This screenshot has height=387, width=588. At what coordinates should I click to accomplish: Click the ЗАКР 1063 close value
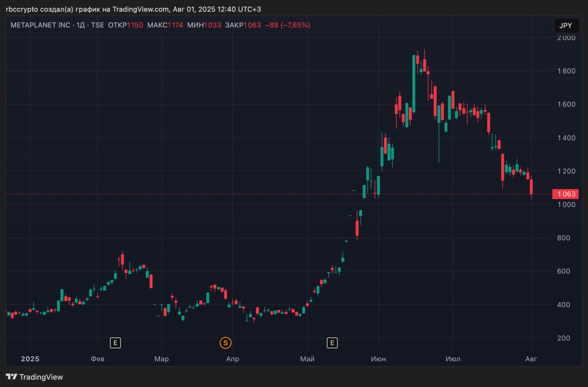point(244,25)
